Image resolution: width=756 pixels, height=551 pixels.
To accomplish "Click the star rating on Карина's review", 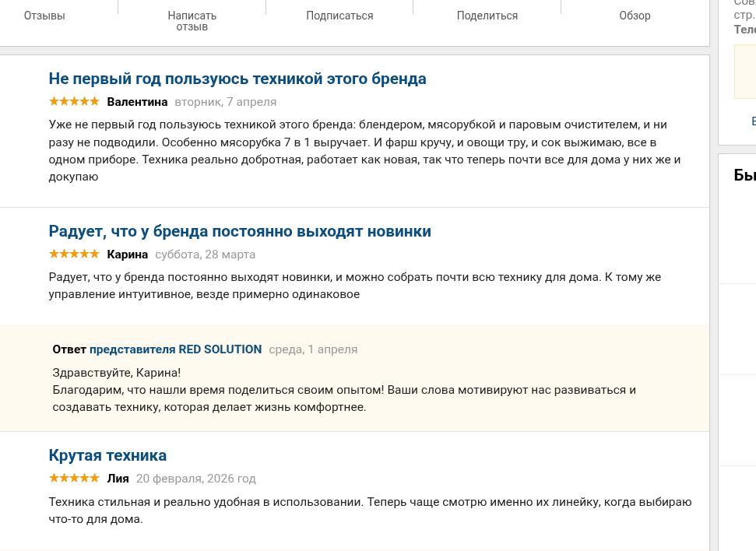I will tap(74, 254).
